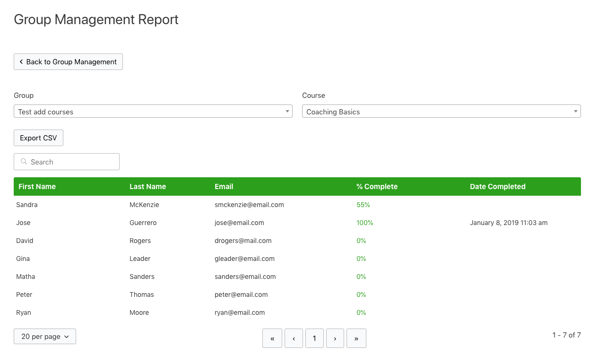Sort by % Complete column header
598x364 pixels.
click(x=377, y=187)
